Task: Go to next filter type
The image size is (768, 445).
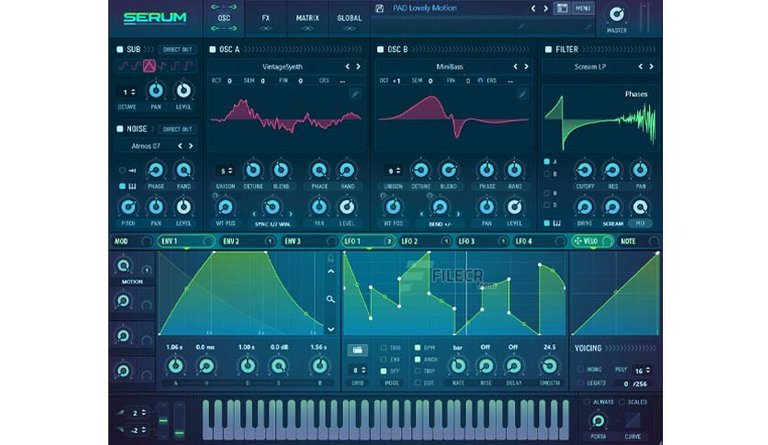Action: coord(651,67)
